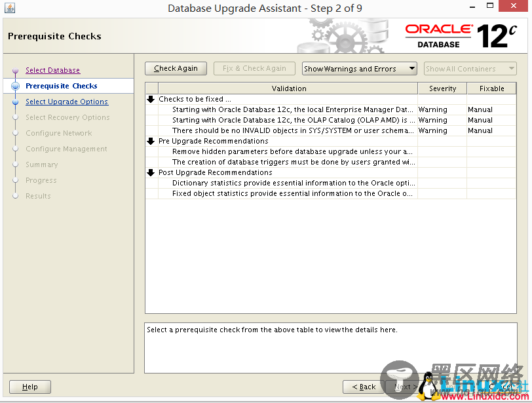Jump to the Select Upgrade Options step
532x403 pixels.
pos(67,102)
